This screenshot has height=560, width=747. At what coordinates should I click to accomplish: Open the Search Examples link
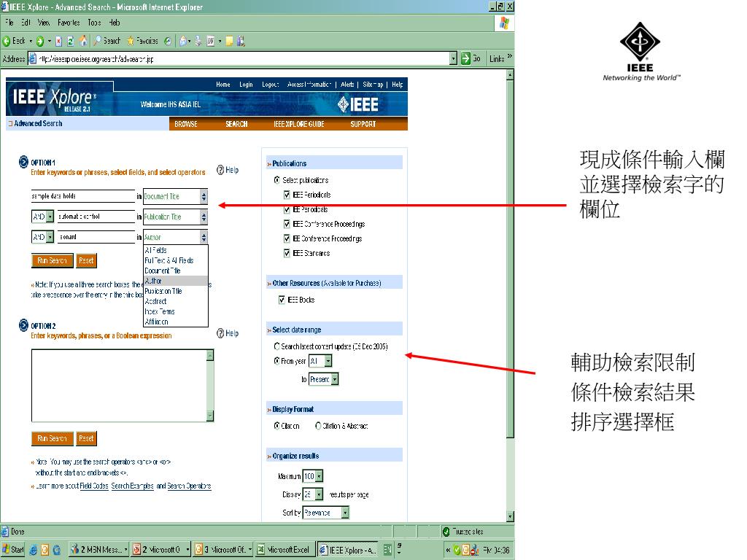[x=133, y=486]
